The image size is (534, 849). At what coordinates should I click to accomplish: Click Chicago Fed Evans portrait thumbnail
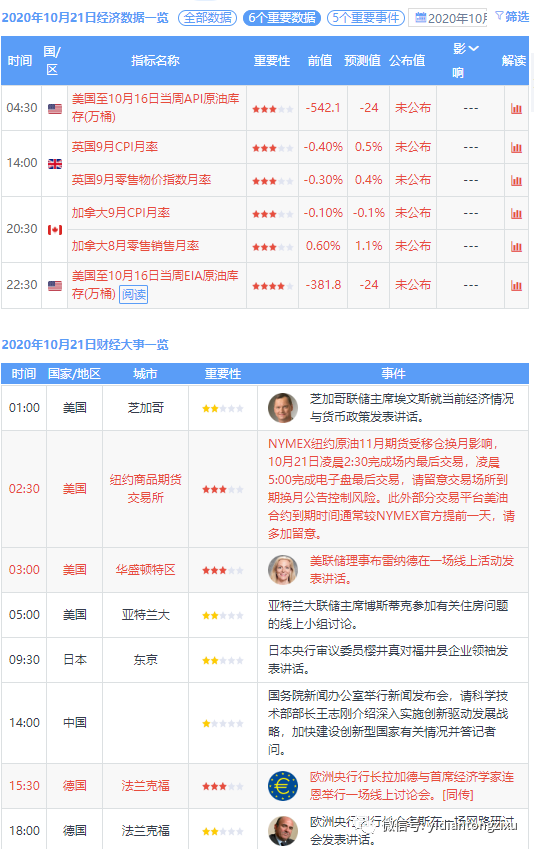[x=283, y=408]
